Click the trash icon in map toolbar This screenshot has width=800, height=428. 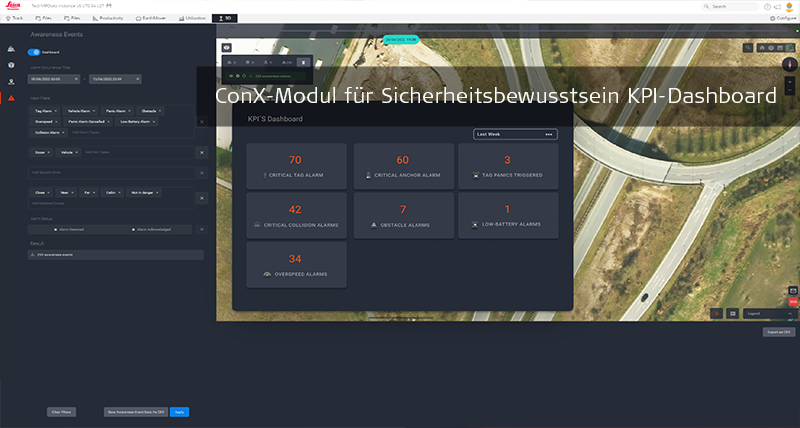303,62
